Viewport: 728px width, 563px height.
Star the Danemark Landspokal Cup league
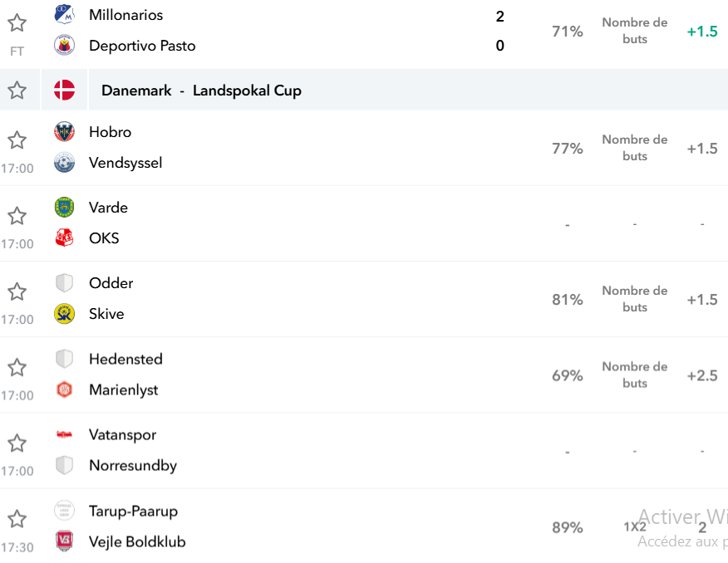(17, 90)
